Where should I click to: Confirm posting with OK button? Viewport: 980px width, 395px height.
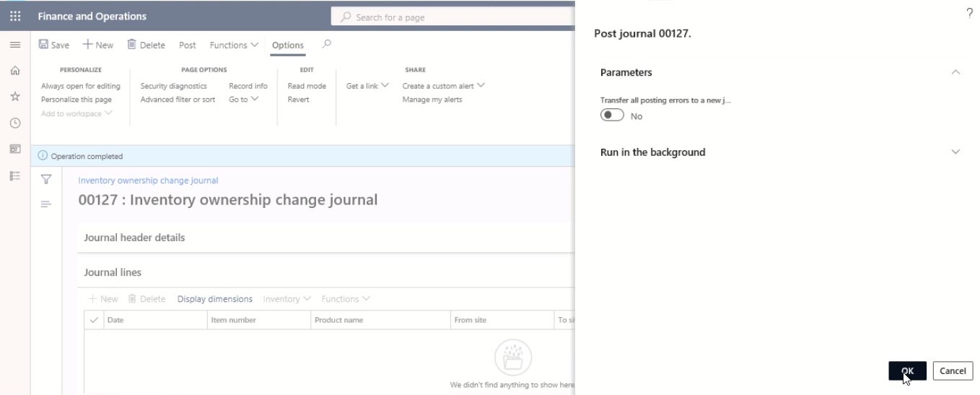pyautogui.click(x=907, y=370)
